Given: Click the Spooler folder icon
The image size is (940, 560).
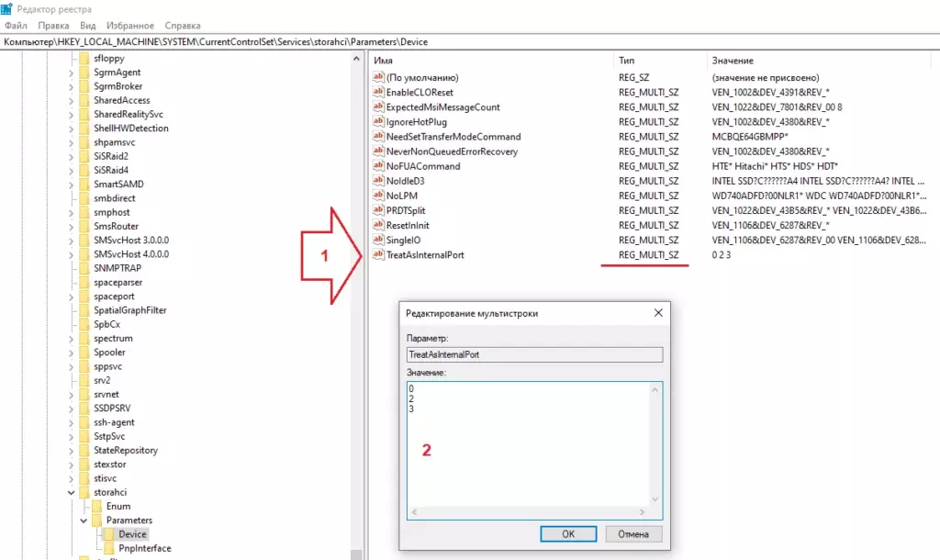Looking at the screenshot, I should pos(84,352).
